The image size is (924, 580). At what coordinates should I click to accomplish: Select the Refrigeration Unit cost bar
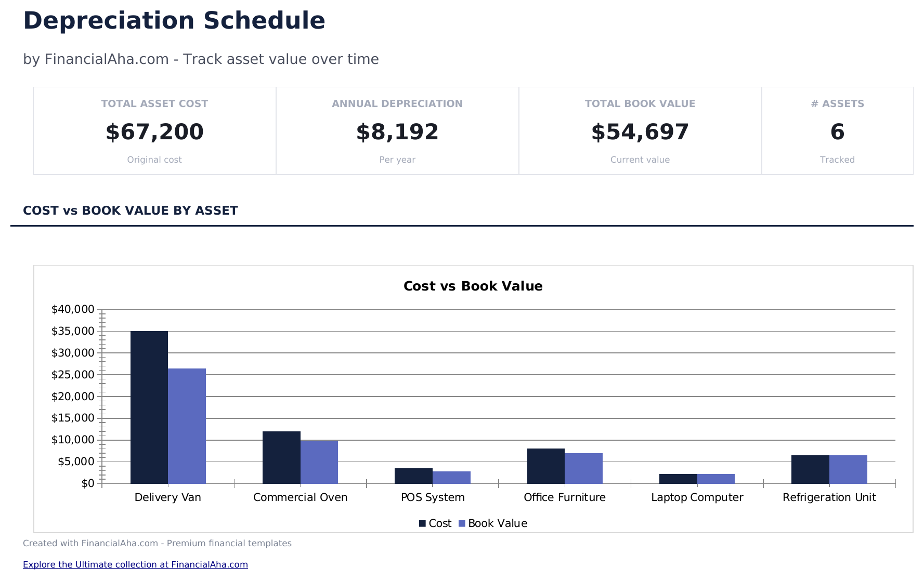point(810,469)
